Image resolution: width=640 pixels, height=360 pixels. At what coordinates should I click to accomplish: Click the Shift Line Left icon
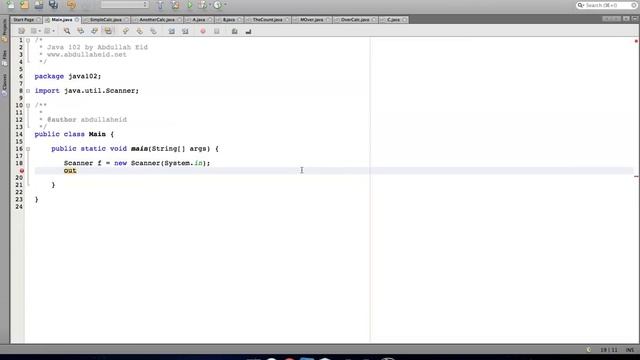171,31
